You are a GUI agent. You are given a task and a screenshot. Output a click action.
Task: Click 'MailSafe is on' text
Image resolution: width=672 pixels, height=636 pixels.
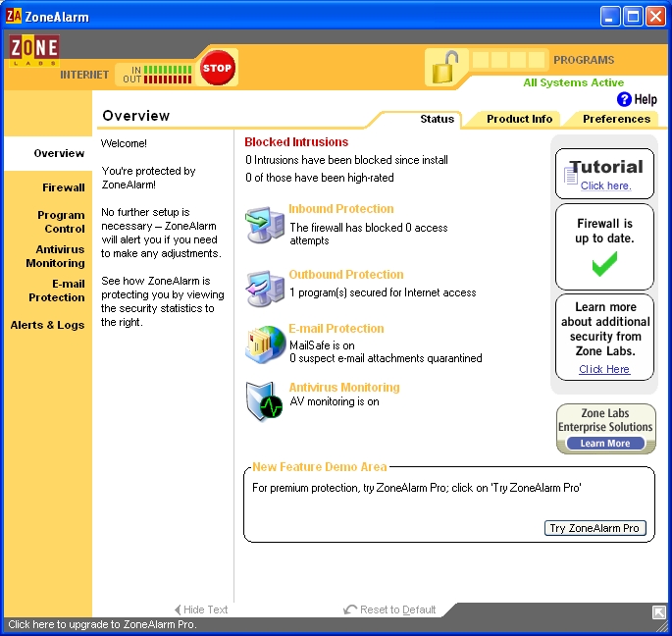click(323, 345)
